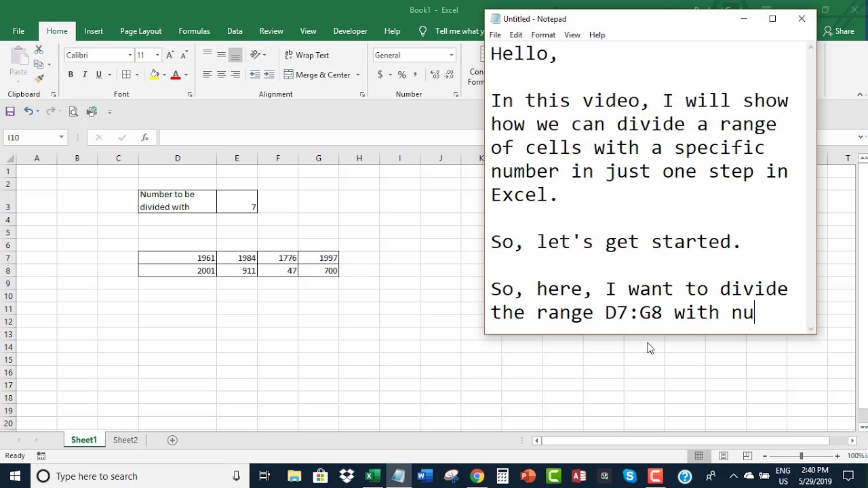This screenshot has width=868, height=488.
Task: Open Notepad's Format menu
Action: [543, 35]
